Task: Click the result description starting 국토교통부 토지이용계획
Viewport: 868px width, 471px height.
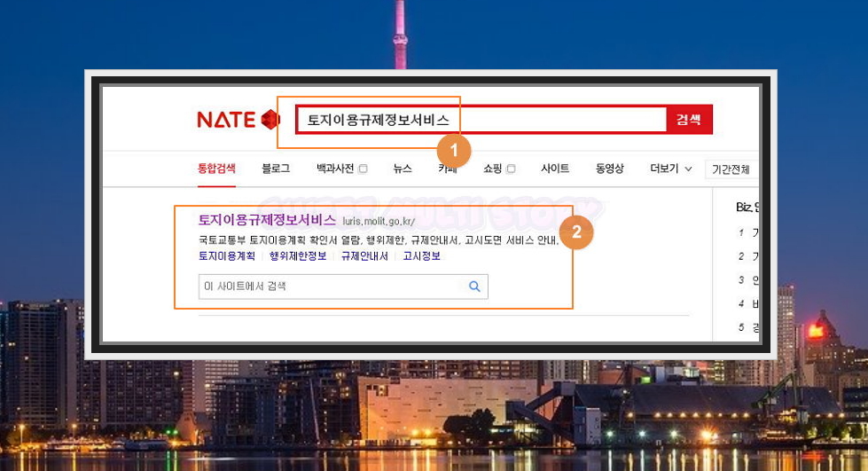Action: pyautogui.click(x=379, y=239)
